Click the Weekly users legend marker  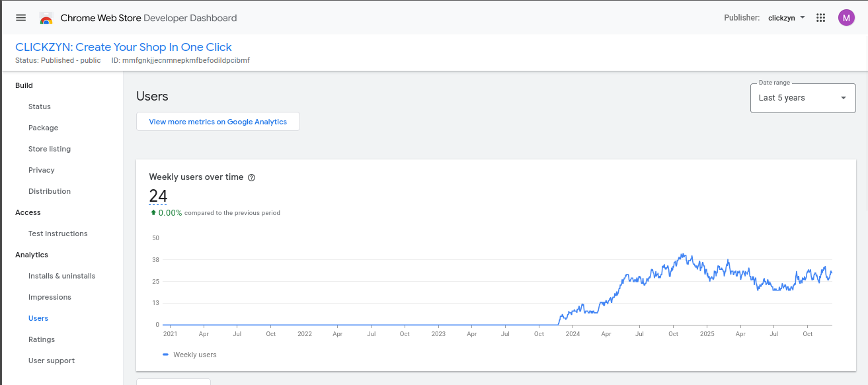[166, 355]
